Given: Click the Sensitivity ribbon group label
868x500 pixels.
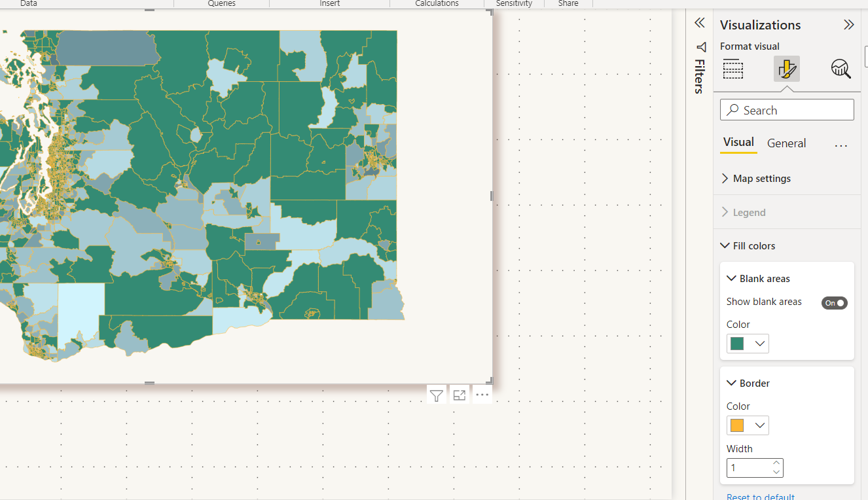Looking at the screenshot, I should [x=514, y=3].
